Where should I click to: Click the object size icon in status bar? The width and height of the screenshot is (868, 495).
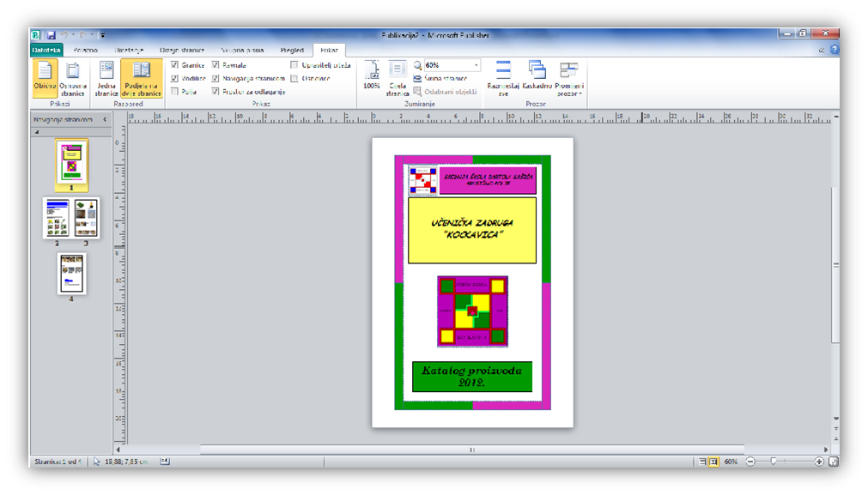click(165, 462)
